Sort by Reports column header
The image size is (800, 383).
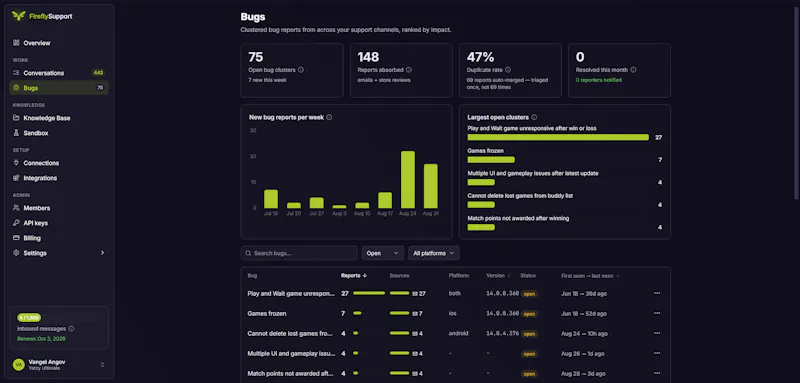click(x=354, y=275)
